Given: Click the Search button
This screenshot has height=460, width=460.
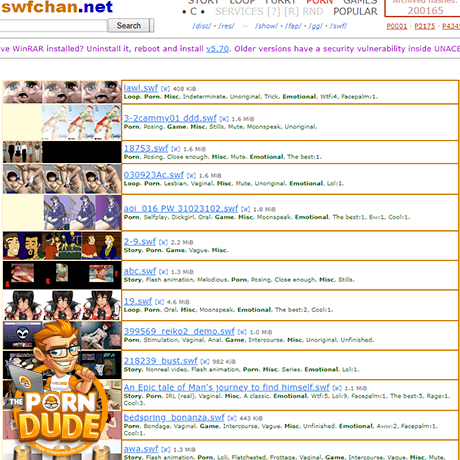Looking at the screenshot, I should tap(128, 26).
